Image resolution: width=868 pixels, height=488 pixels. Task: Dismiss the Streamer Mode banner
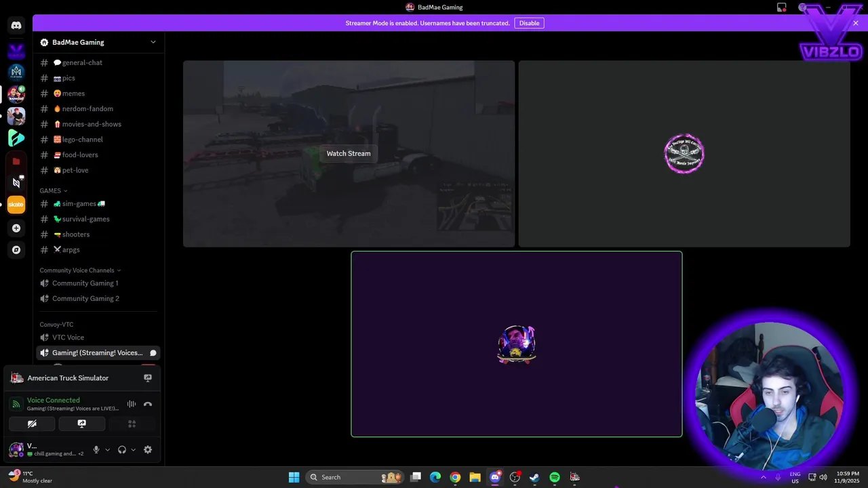[x=856, y=23]
